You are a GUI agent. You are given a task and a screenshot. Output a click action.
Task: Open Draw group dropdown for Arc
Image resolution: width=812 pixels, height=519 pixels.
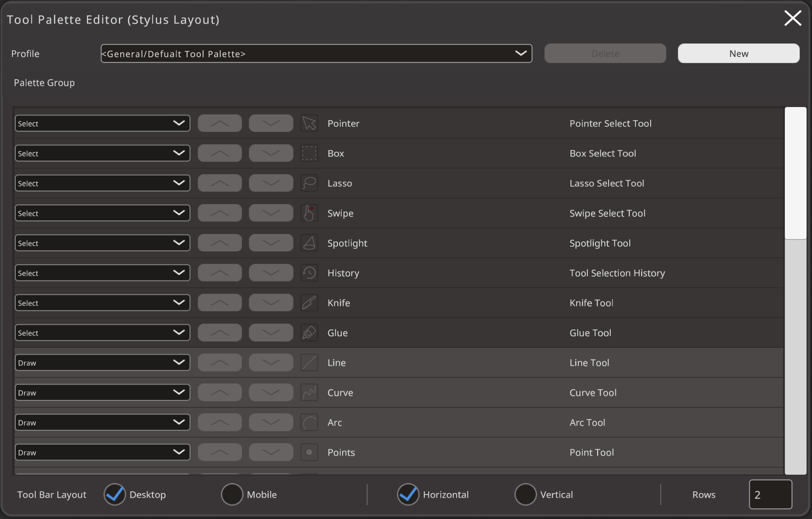pyautogui.click(x=102, y=422)
